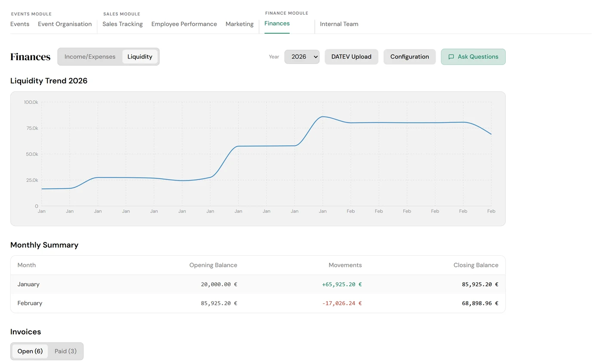Click the 25.0k axis label
The width and height of the screenshot is (602, 364).
point(32,180)
